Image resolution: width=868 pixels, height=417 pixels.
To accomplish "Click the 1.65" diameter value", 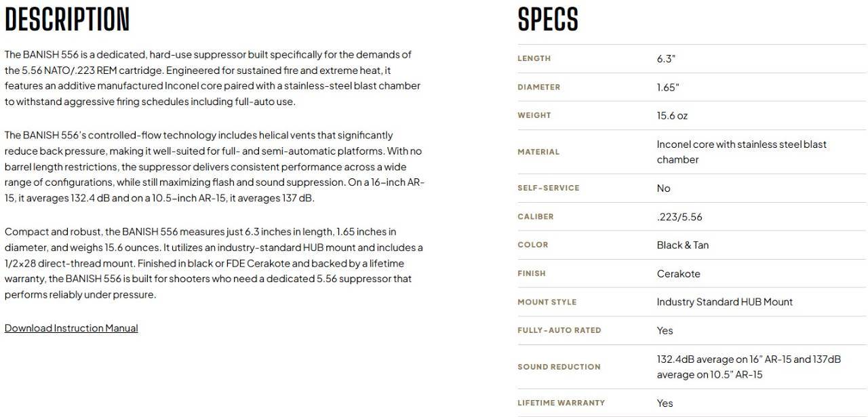I will [667, 87].
